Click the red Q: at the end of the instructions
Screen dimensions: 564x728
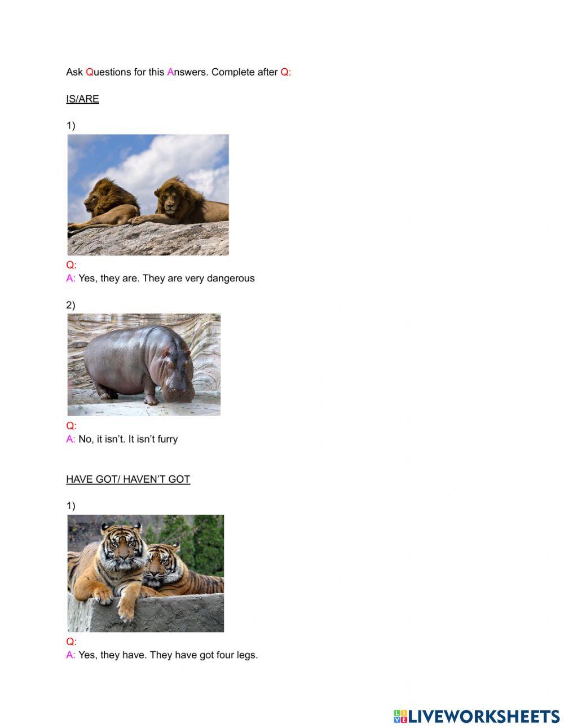[286, 72]
